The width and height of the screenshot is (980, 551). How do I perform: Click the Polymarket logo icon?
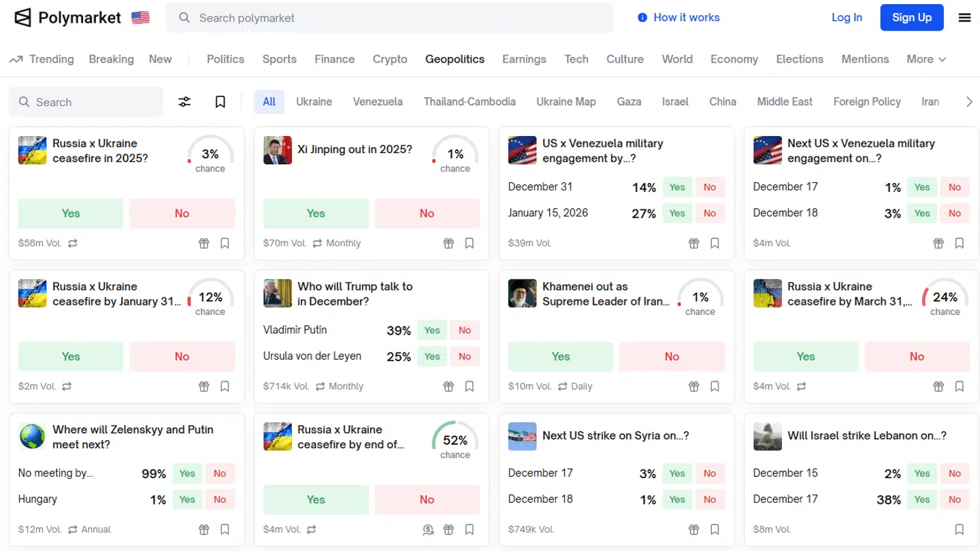[23, 18]
